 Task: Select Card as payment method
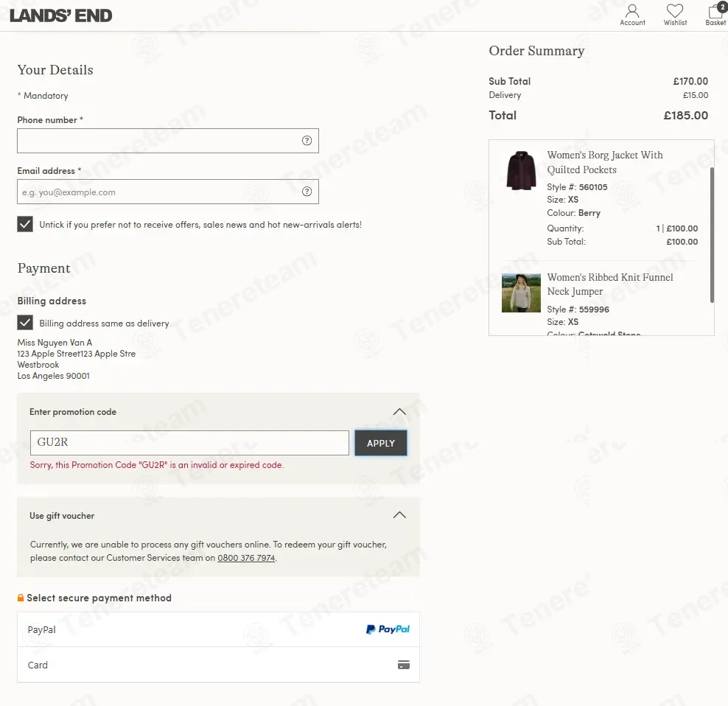point(218,665)
